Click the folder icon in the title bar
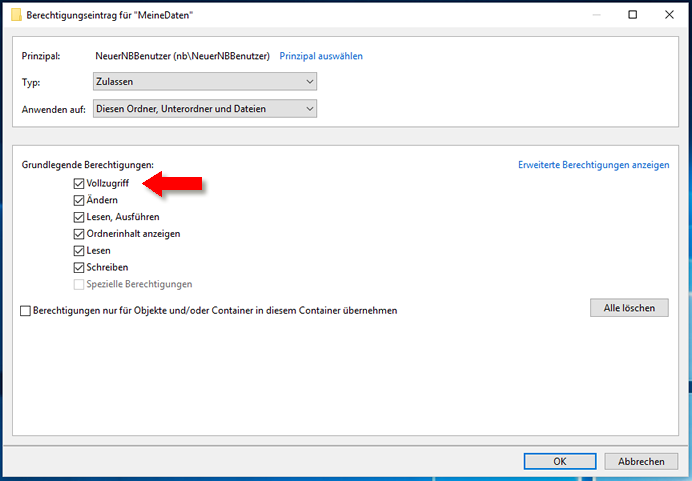 pyautogui.click(x=15, y=15)
